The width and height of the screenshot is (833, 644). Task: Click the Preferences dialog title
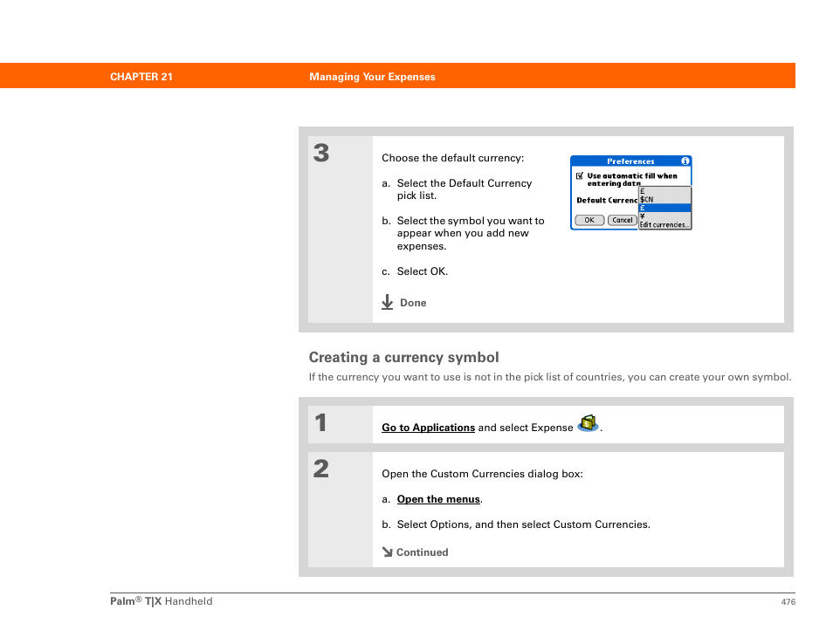(x=630, y=161)
